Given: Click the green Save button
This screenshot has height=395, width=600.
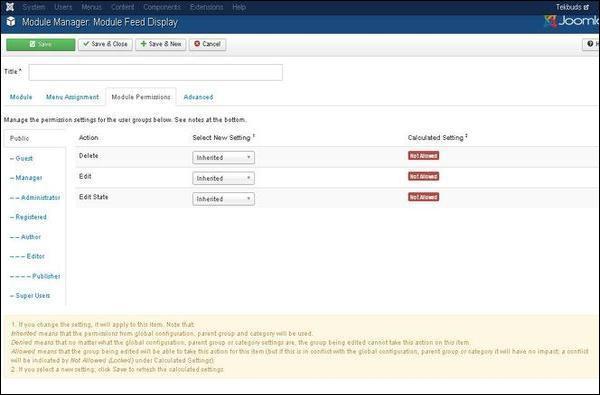Looking at the screenshot, I should click(41, 44).
